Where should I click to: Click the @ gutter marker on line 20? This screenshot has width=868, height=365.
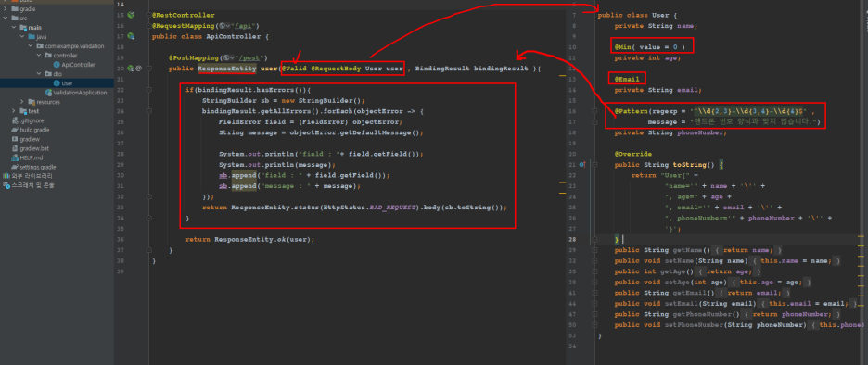[x=139, y=69]
